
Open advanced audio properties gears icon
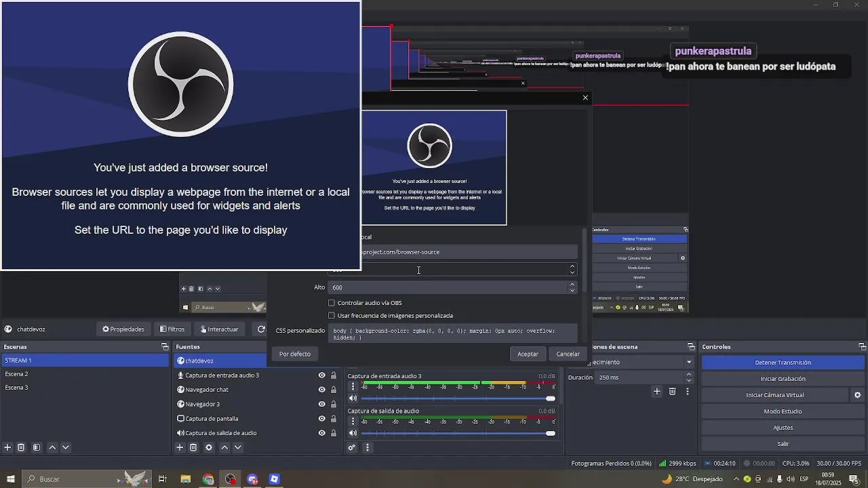coord(352,447)
